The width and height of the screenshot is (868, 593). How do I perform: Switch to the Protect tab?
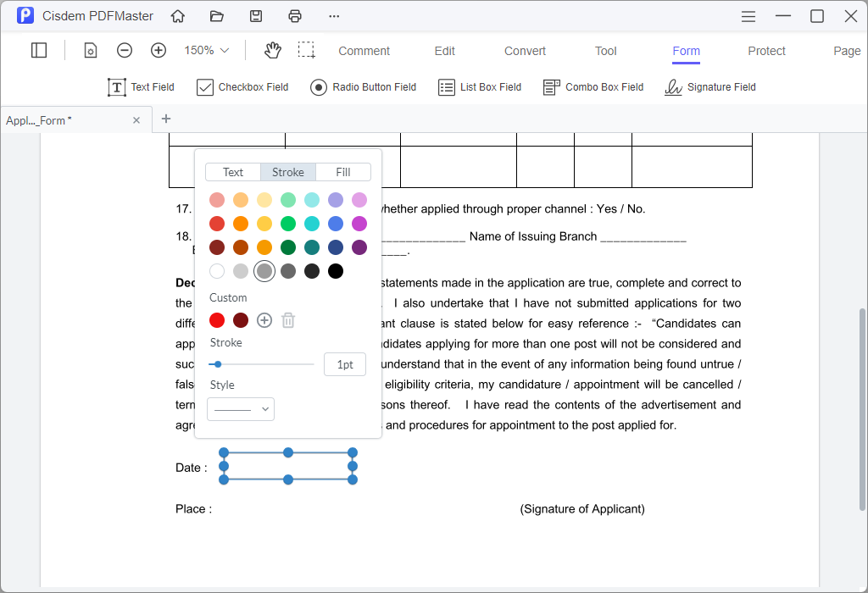(766, 51)
